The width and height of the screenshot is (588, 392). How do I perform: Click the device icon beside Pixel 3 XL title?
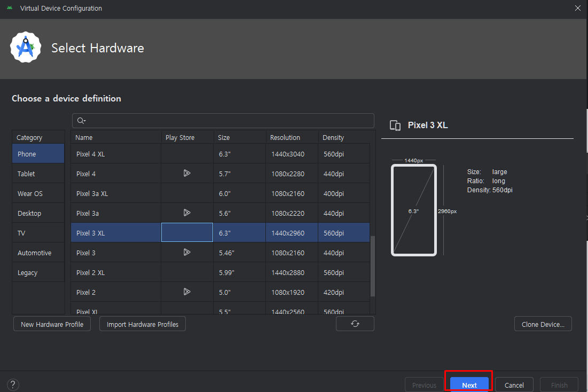(395, 126)
